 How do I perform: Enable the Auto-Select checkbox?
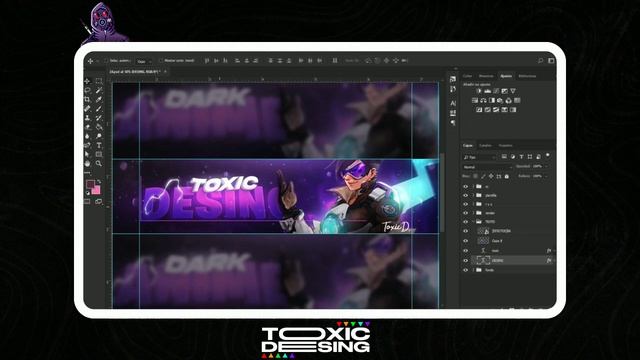(106, 61)
